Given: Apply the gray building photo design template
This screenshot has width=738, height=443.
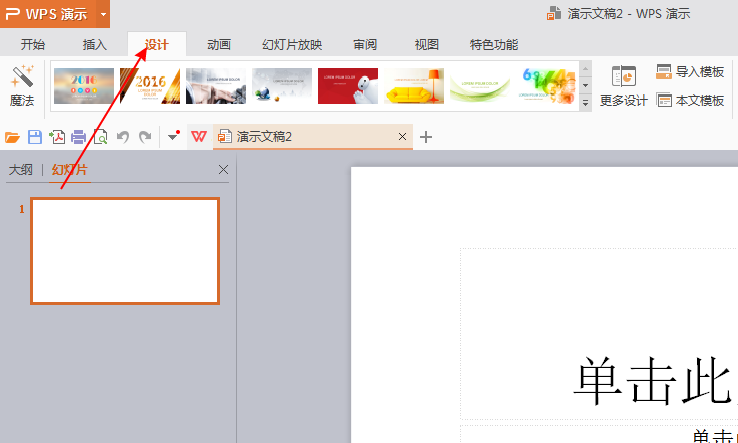Looking at the screenshot, I should coord(216,86).
